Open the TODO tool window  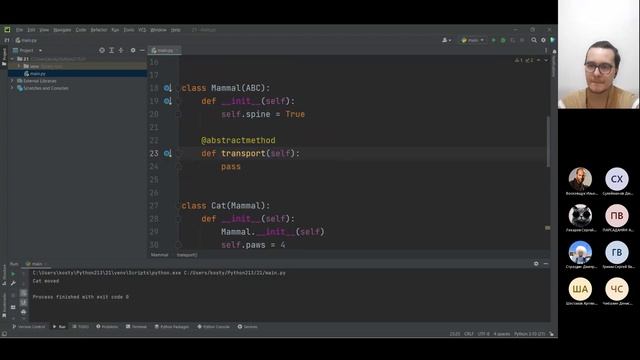click(80, 327)
